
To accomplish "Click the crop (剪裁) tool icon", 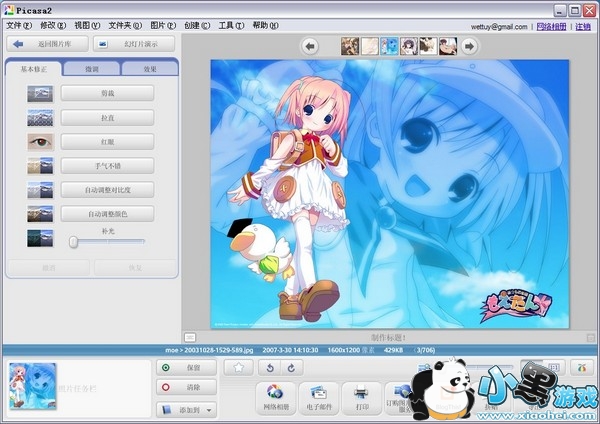I will point(40,93).
